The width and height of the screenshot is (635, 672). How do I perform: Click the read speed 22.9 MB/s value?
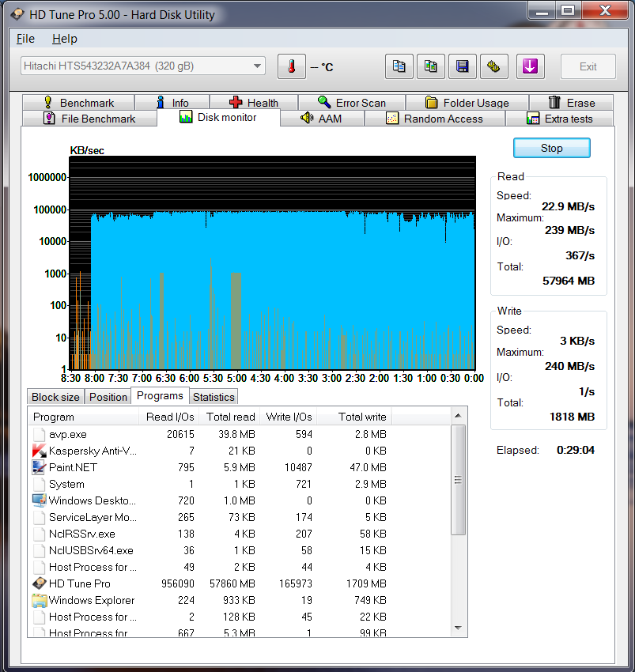point(568,206)
